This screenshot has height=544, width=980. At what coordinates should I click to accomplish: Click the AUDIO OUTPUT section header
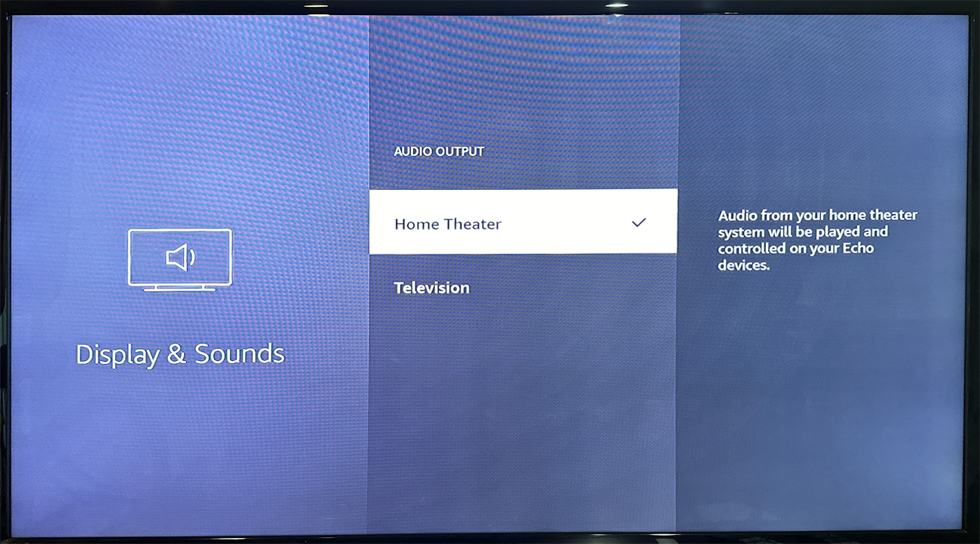[439, 151]
